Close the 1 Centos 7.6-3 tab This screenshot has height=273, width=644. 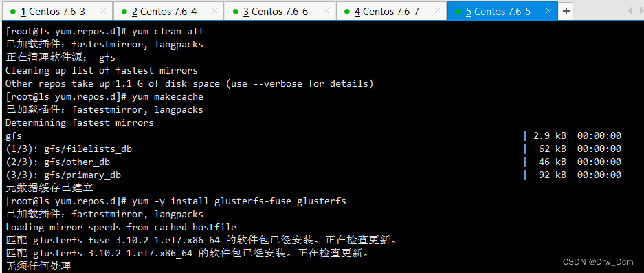pyautogui.click(x=104, y=11)
